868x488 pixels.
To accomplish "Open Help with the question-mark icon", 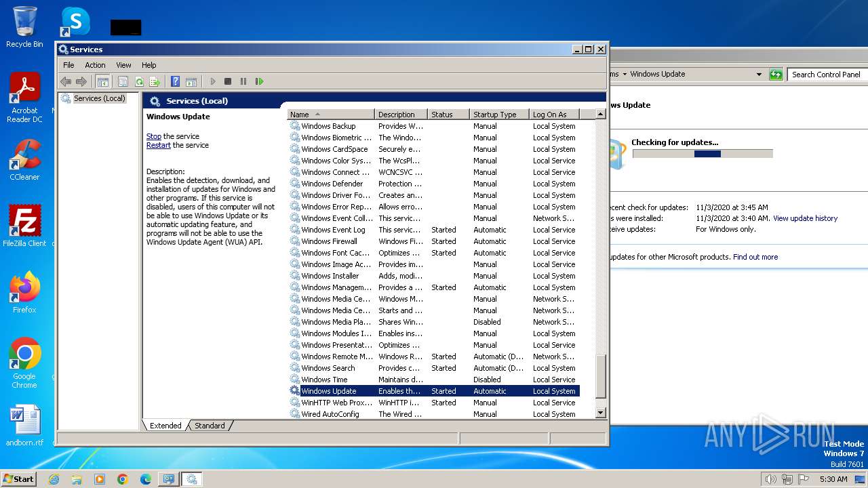I will pyautogui.click(x=175, y=81).
